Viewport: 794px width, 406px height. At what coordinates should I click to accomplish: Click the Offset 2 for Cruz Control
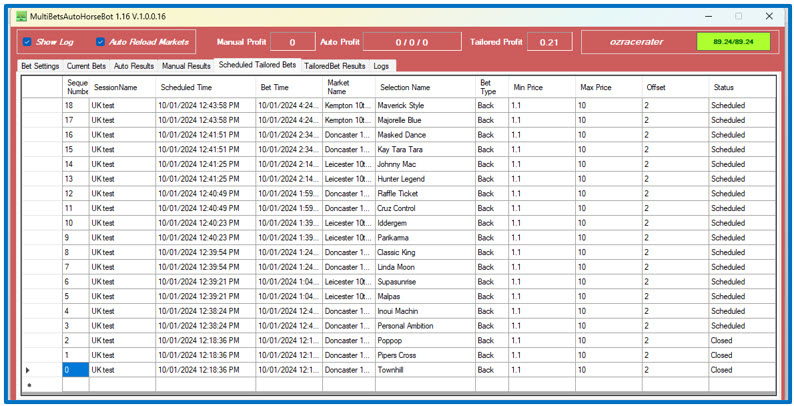tap(676, 208)
